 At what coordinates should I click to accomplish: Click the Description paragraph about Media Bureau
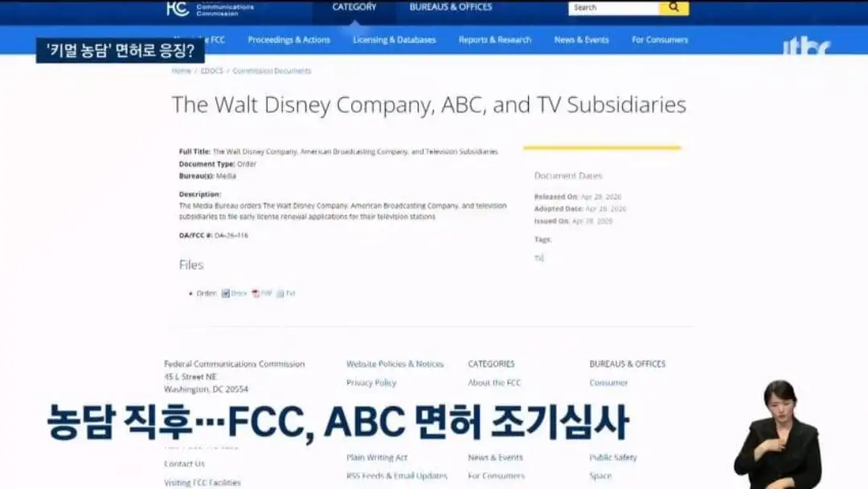coord(342,211)
